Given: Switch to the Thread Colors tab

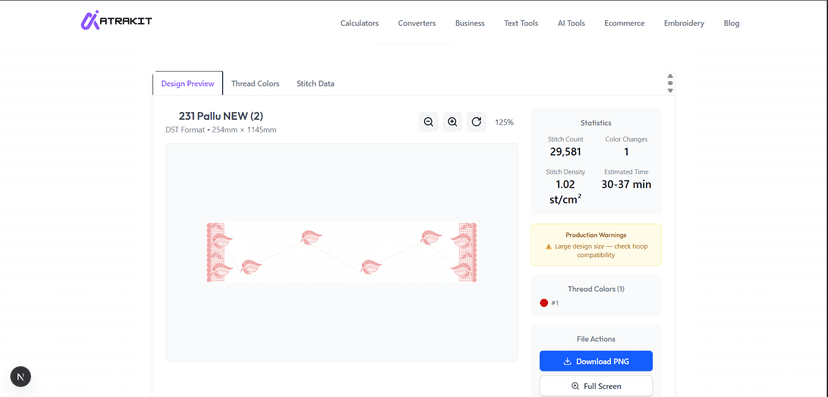Looking at the screenshot, I should point(255,83).
